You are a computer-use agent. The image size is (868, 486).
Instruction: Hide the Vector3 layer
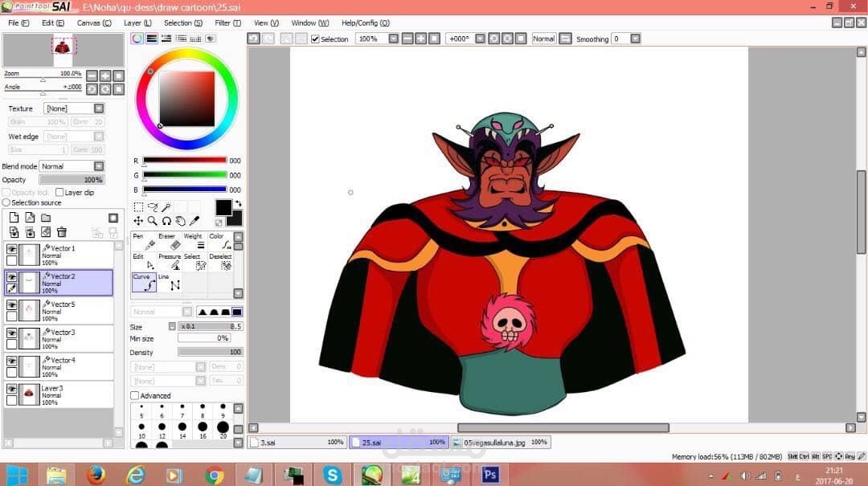point(11,333)
